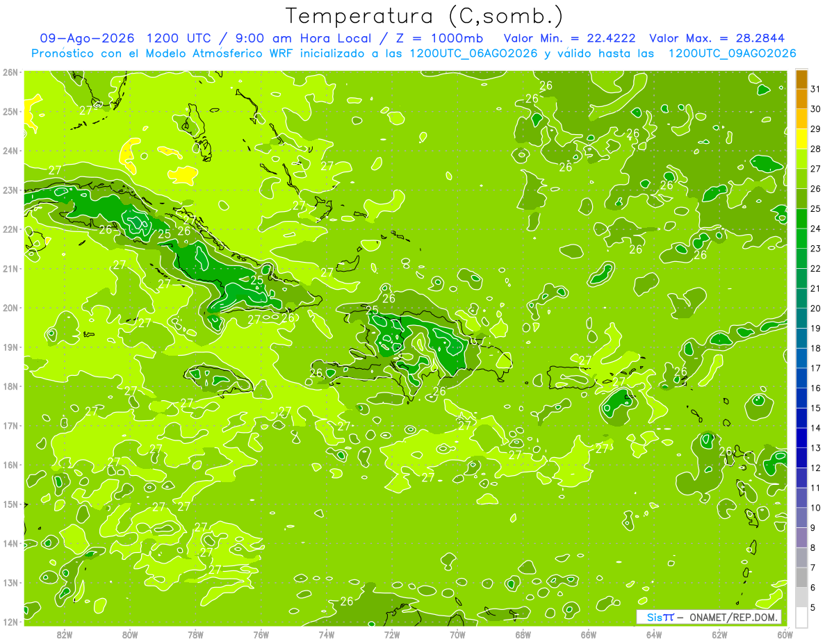Image resolution: width=834 pixels, height=644 pixels.
Task: Pick the legend color band between 24 and 25
Action: click(x=801, y=219)
